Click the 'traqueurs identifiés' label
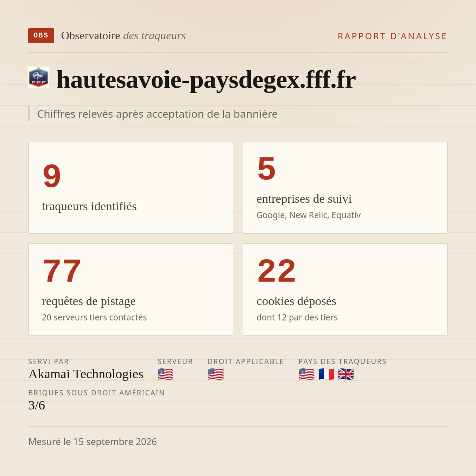Viewport: 476px width, 476px height. tap(89, 206)
